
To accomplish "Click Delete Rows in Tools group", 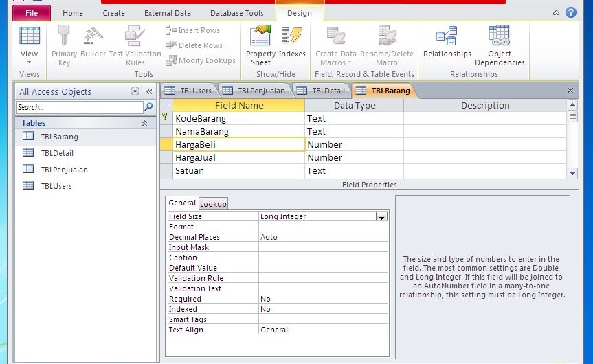I will pyautogui.click(x=194, y=45).
